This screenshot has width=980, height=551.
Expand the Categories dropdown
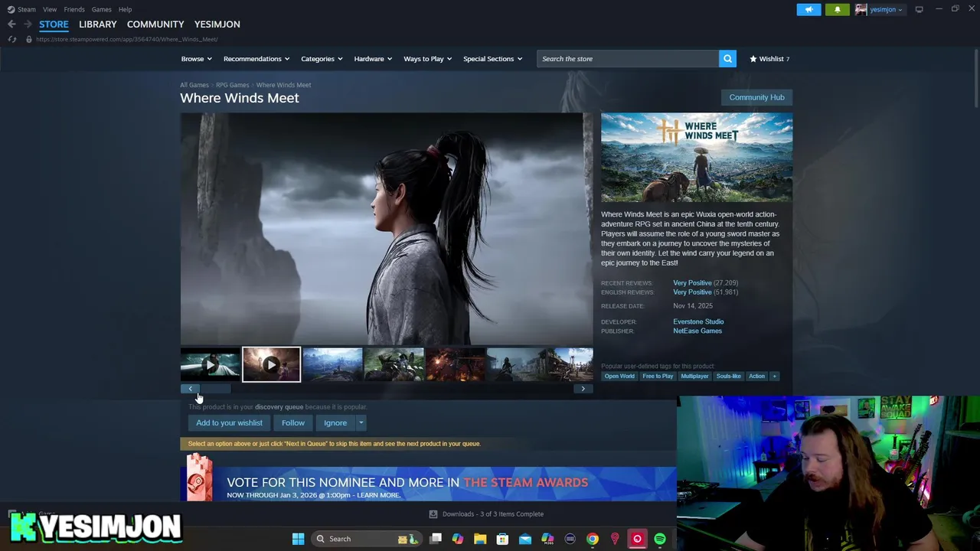(322, 59)
